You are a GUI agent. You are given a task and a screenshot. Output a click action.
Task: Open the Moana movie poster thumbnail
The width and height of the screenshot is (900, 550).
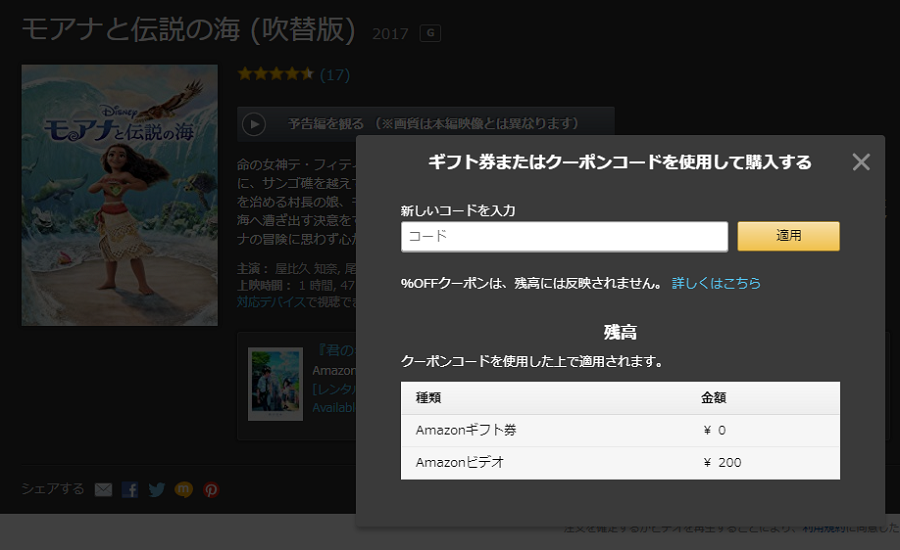[x=119, y=195]
